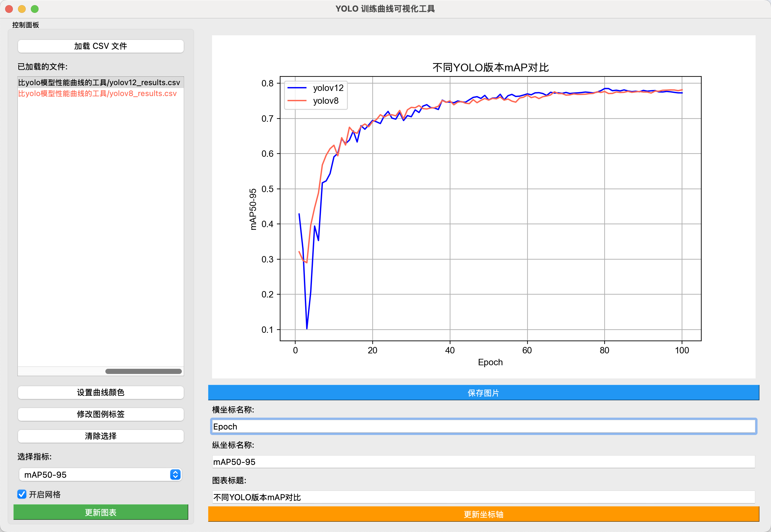Click the 纵坐标名称 mAP50-95 text field
Screen dimensions: 771x532
[483, 462]
